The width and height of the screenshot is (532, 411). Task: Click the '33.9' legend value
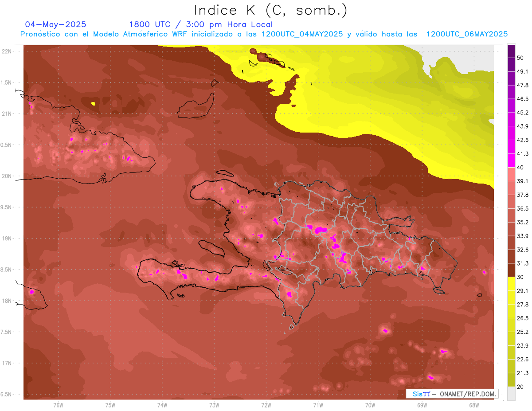[523, 236]
